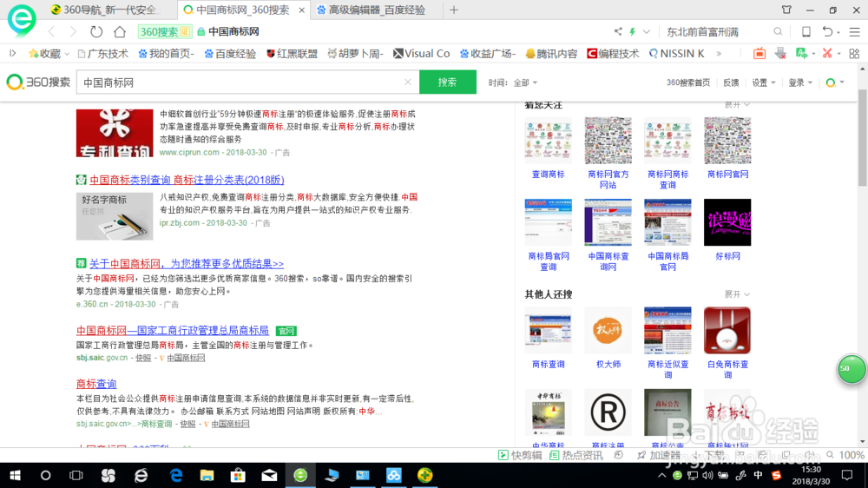Click the 加速器 status bar item
This screenshot has height=488, width=868.
tap(659, 455)
